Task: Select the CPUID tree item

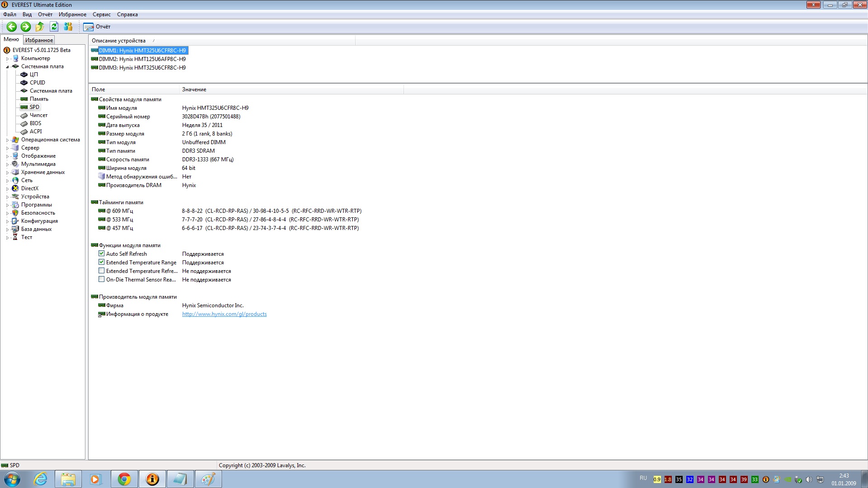Action: pyautogui.click(x=38, y=83)
